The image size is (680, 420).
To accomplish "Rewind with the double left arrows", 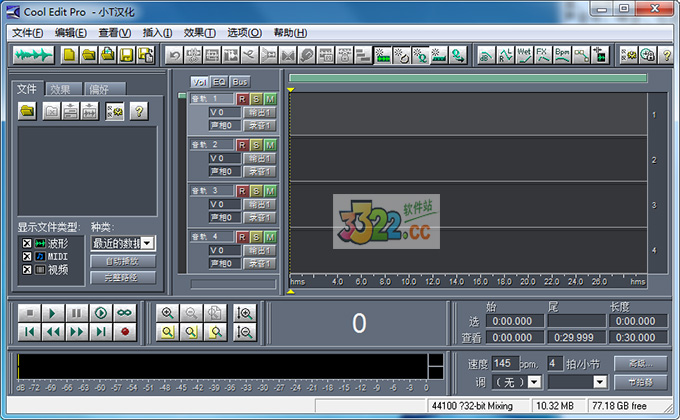I will [53, 332].
